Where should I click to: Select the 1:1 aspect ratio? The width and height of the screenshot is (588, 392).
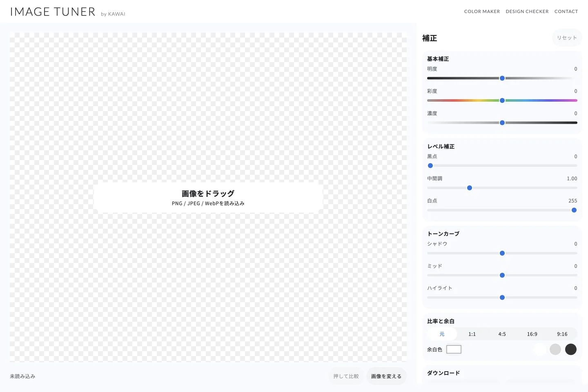pos(472,334)
